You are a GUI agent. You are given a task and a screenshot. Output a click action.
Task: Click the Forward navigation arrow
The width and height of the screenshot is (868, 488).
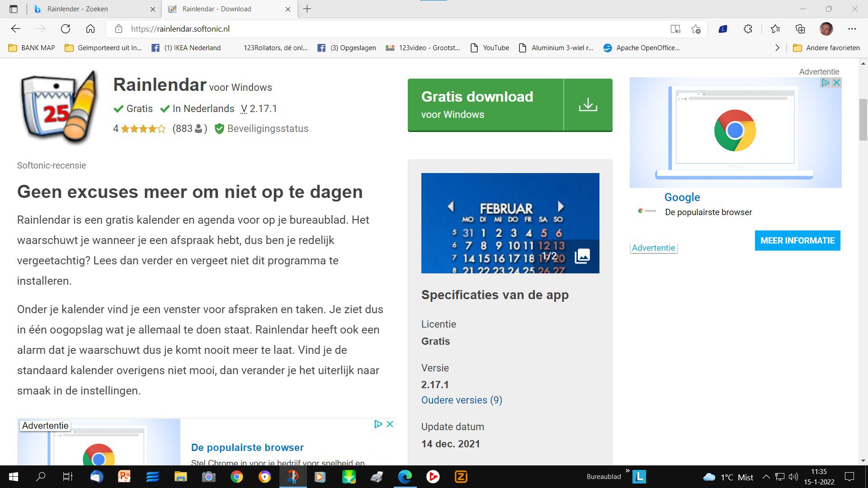point(41,29)
